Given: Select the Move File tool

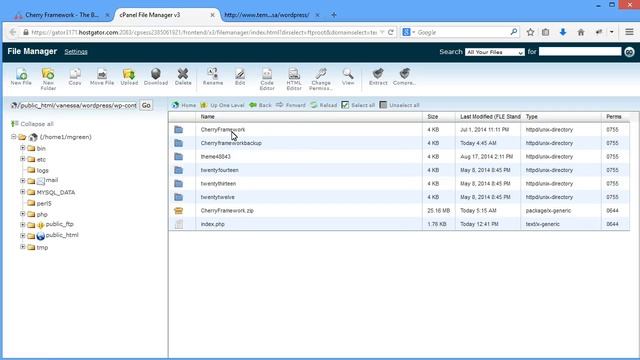Looking at the screenshot, I should pos(102,76).
